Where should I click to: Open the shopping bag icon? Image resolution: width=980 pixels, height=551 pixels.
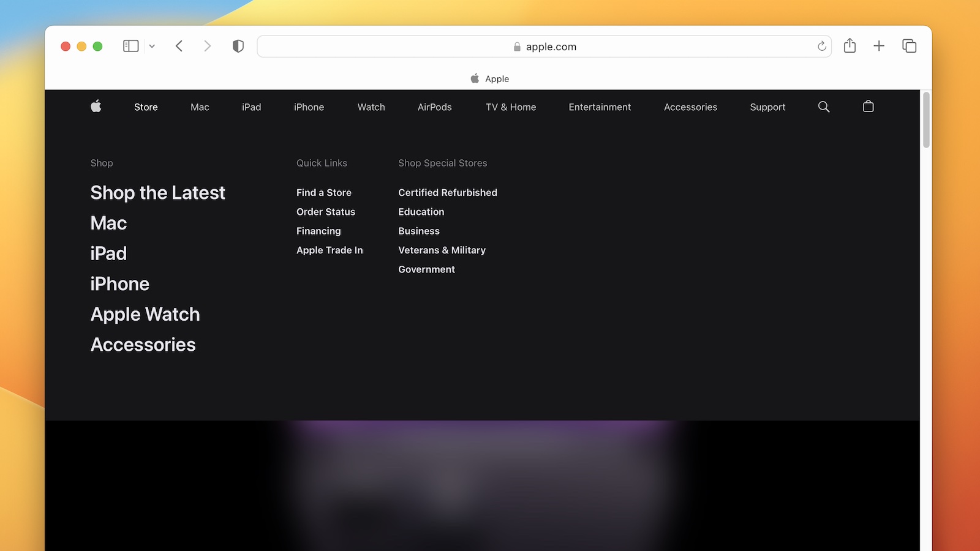(x=868, y=106)
